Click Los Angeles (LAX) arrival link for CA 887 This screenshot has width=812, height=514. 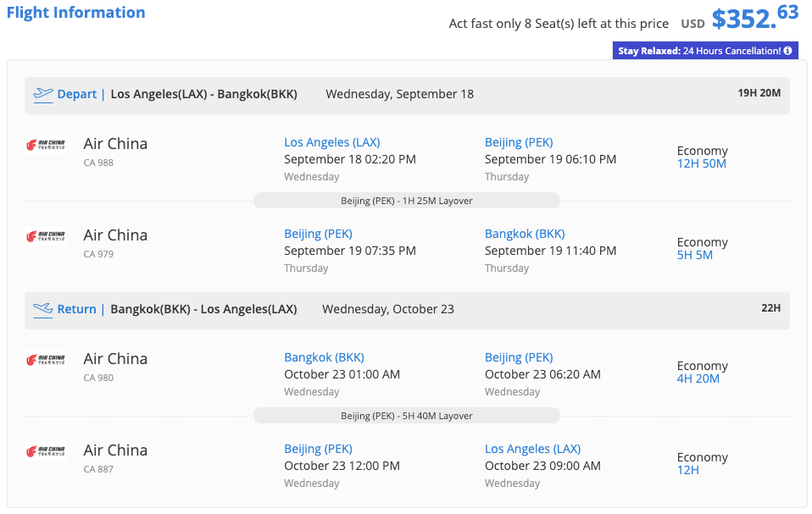click(532, 449)
